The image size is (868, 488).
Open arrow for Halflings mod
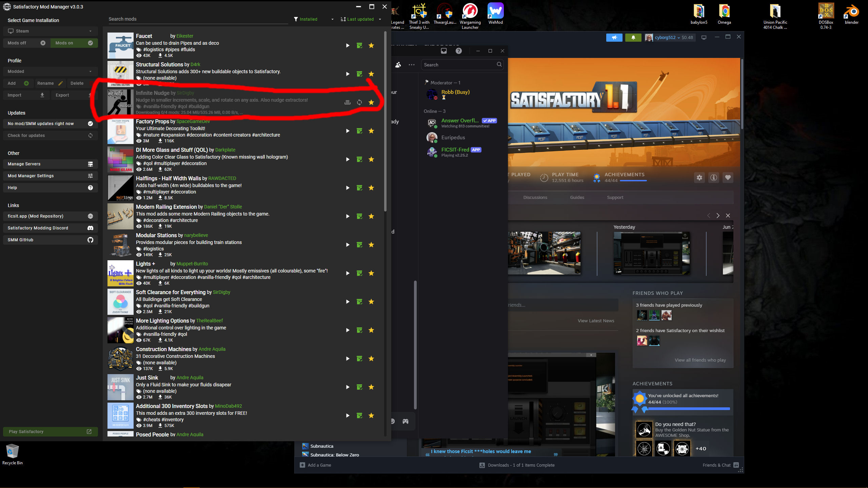point(348,188)
